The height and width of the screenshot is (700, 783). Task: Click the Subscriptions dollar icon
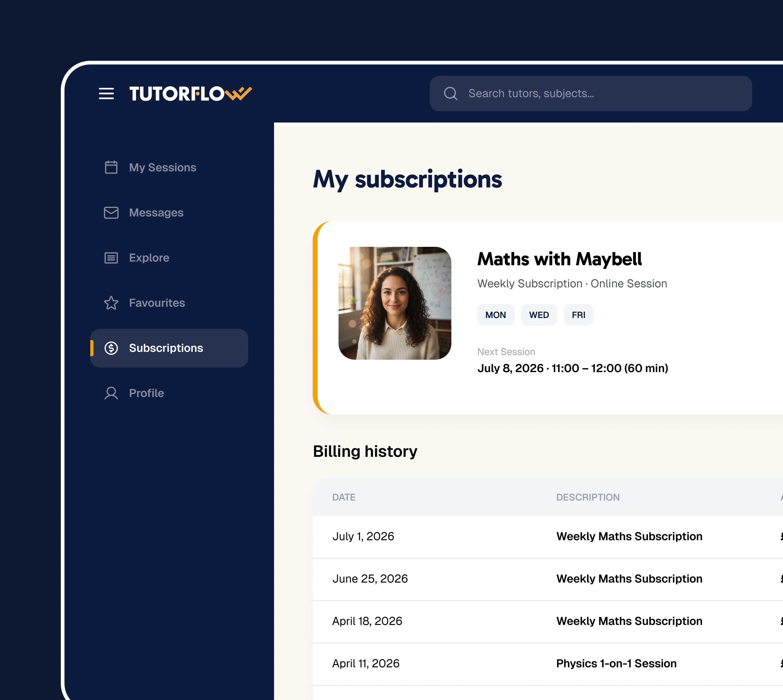coord(111,348)
